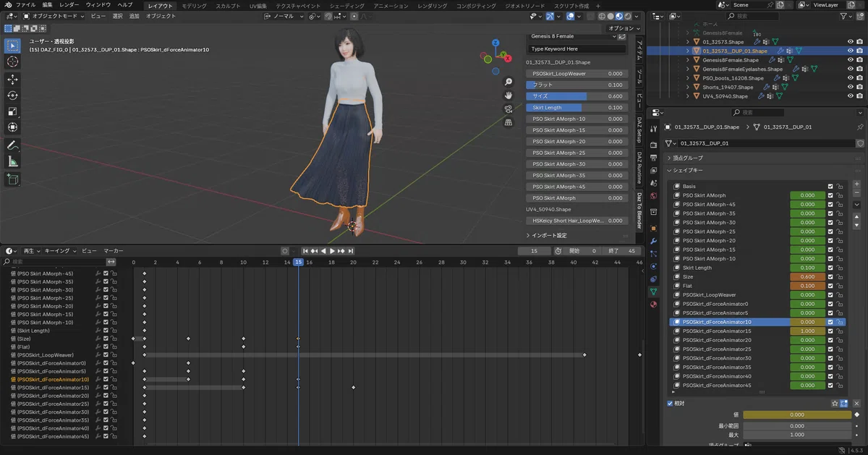This screenshot has width=868, height=455.
Task: Open the Normal (ノーマル) orientation dropdown
Action: point(284,16)
